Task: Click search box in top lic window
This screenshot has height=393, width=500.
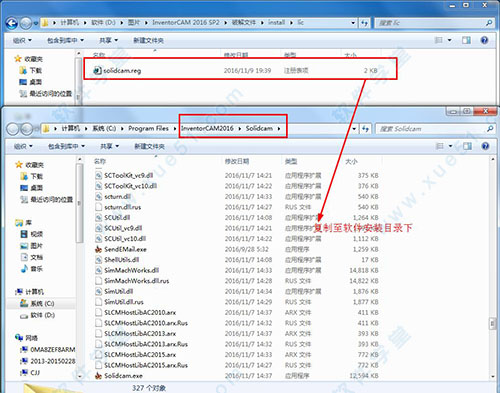Action: coord(434,23)
